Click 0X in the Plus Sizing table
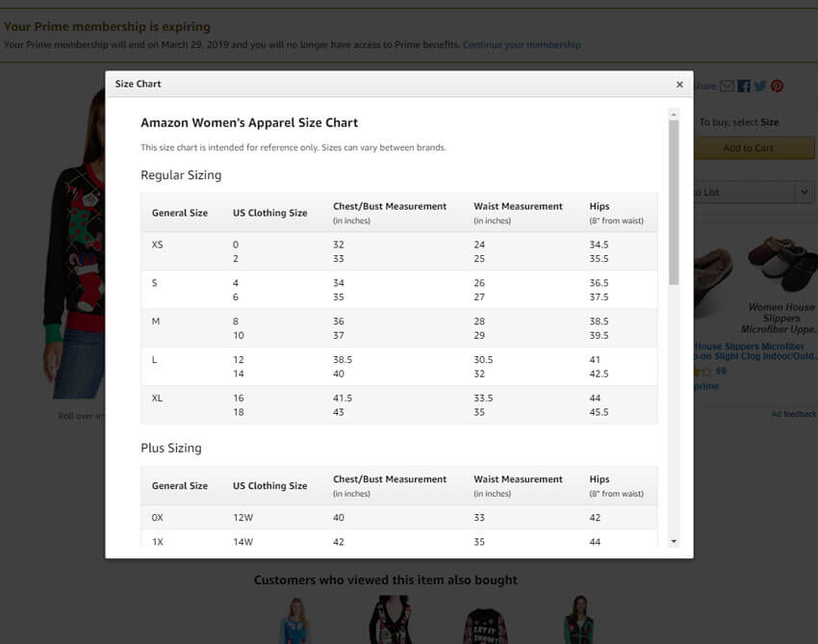This screenshot has width=818, height=644. pos(157,518)
